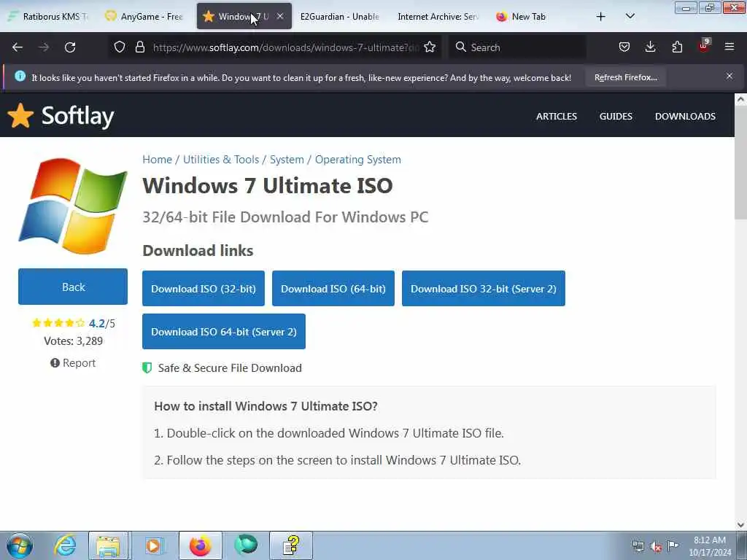This screenshot has width=747, height=560.
Task: Click the star rating 4.2/5
Action: click(x=74, y=323)
